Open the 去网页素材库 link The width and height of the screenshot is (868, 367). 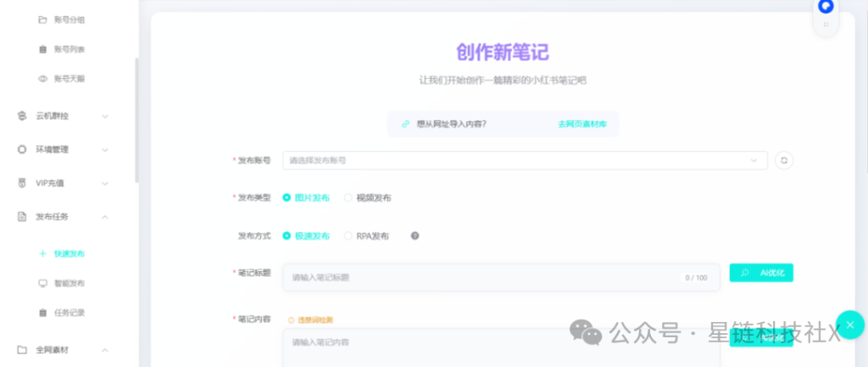coord(581,124)
